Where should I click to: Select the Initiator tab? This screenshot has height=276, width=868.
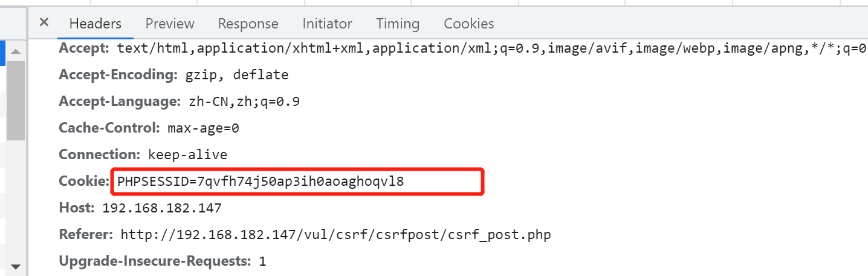pos(327,24)
